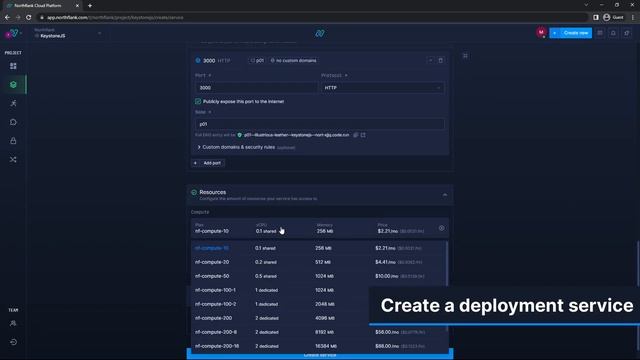Screen dimensions: 640x360
Task: Select the nf-compute-200 plan option
Action: click(319, 318)
